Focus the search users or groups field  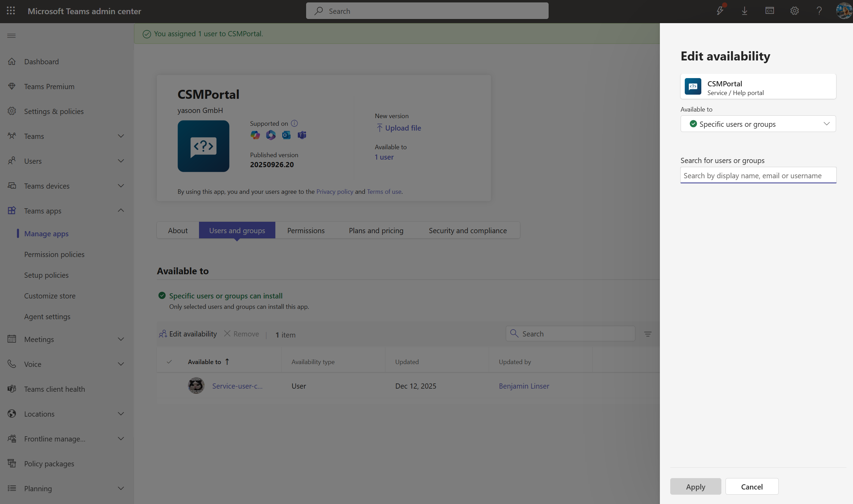click(x=758, y=175)
